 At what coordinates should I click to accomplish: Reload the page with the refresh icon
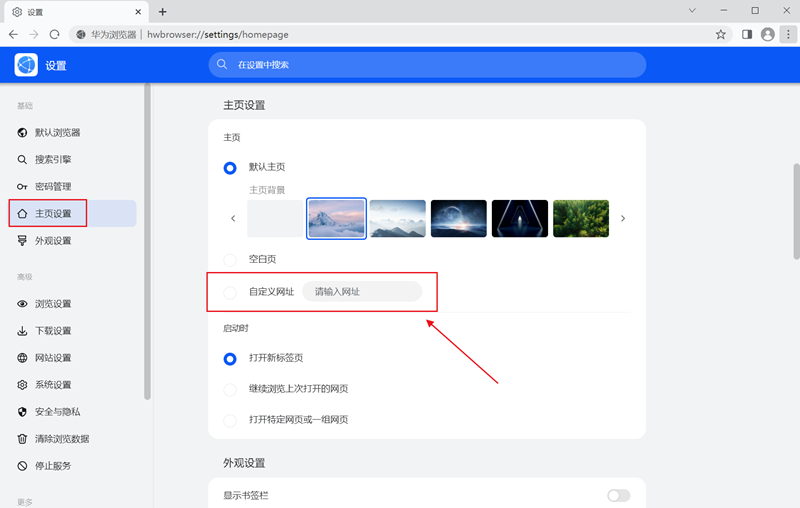(55, 34)
